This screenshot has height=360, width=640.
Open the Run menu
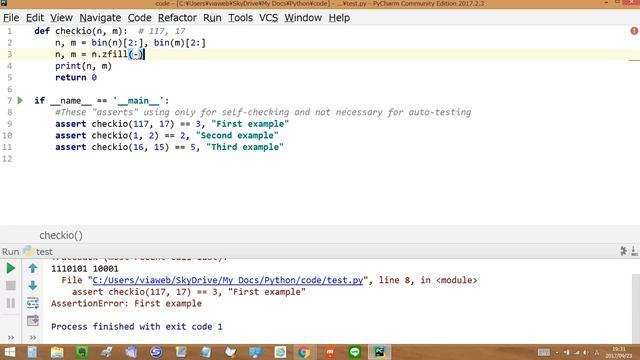(212, 18)
